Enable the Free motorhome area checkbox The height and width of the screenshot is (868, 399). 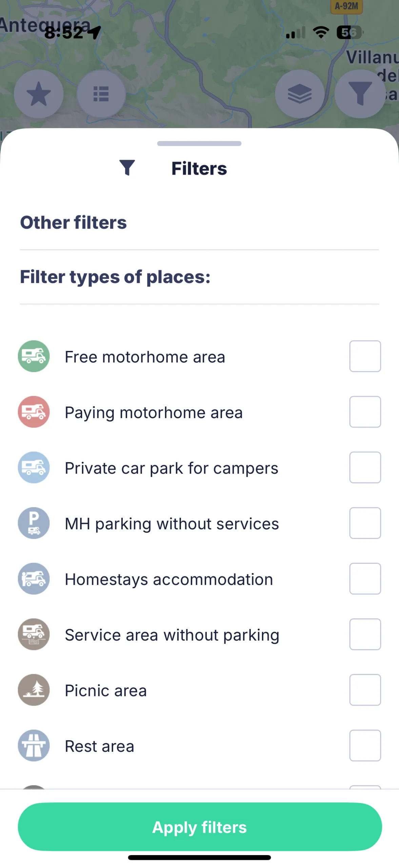[365, 356]
